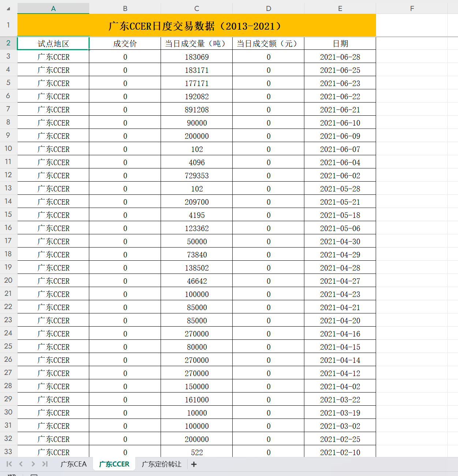Click the title cell 广东CCER日度交易数据（2013-2021）

(x=197, y=26)
